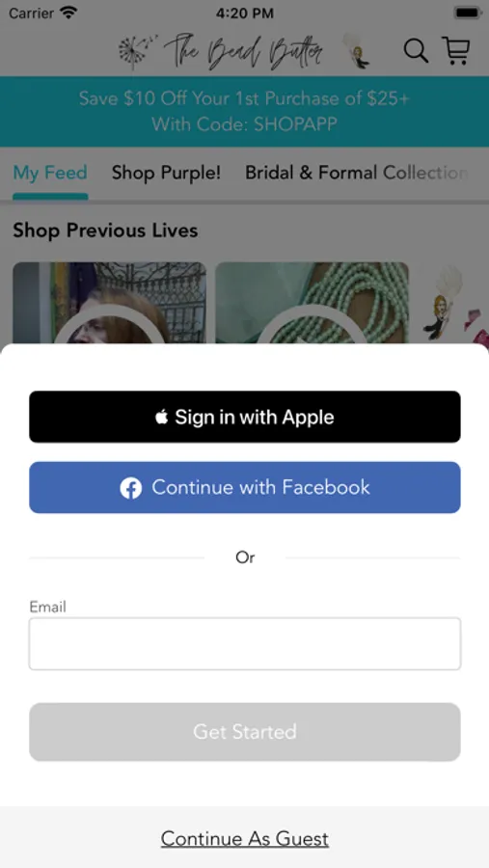Image resolution: width=489 pixels, height=868 pixels.
Task: Tap the SHOPAPP promo code banner
Action: tap(244, 111)
